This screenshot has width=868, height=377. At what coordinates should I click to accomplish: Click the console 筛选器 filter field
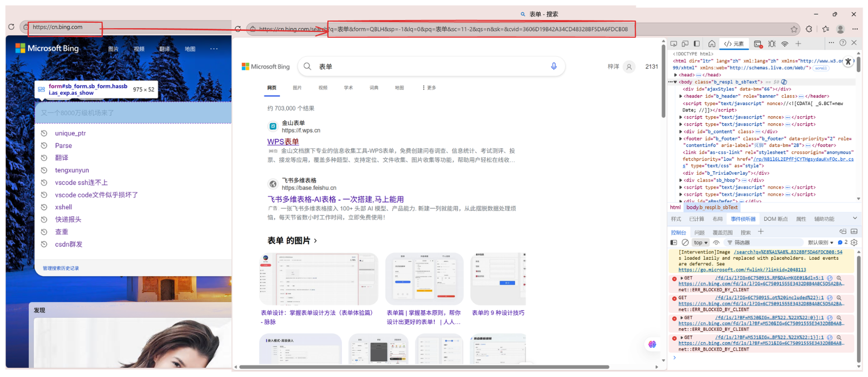tap(765, 242)
